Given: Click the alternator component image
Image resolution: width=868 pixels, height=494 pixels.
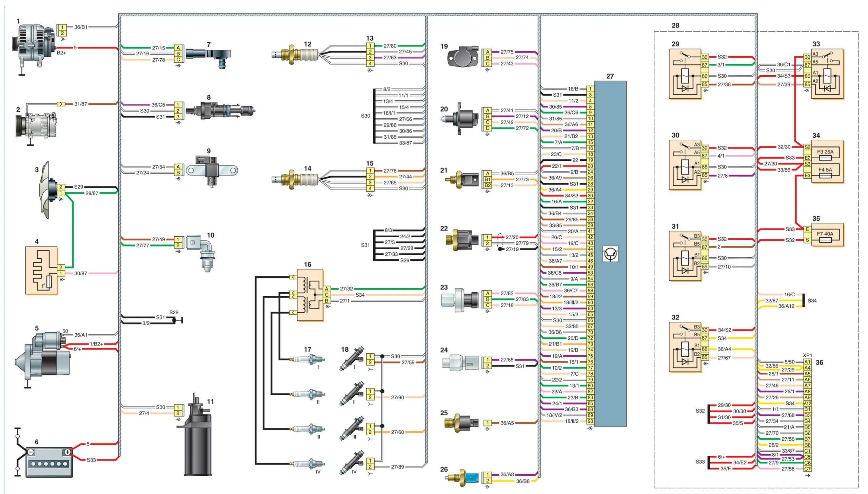Looking at the screenshot, I should [x=34, y=46].
